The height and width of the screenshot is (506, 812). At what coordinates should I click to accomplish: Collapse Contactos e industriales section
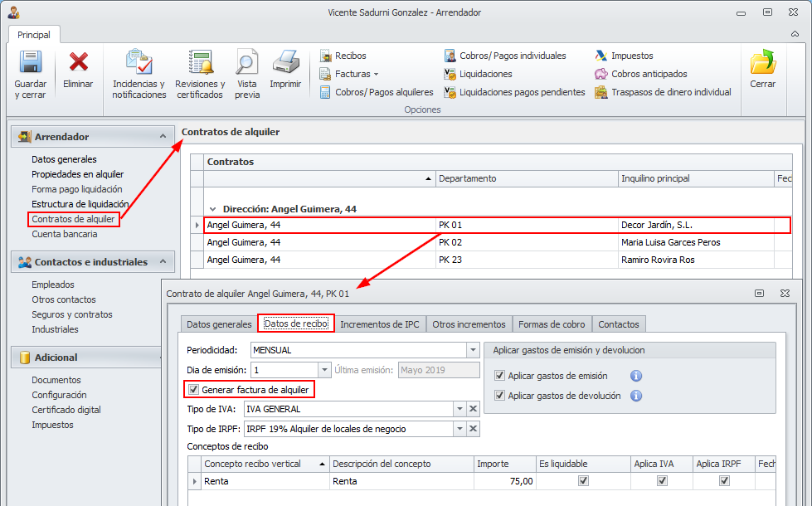[163, 261]
